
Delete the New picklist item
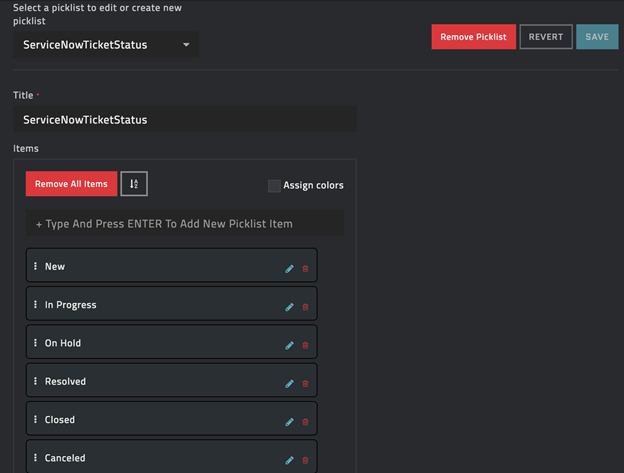(305, 269)
